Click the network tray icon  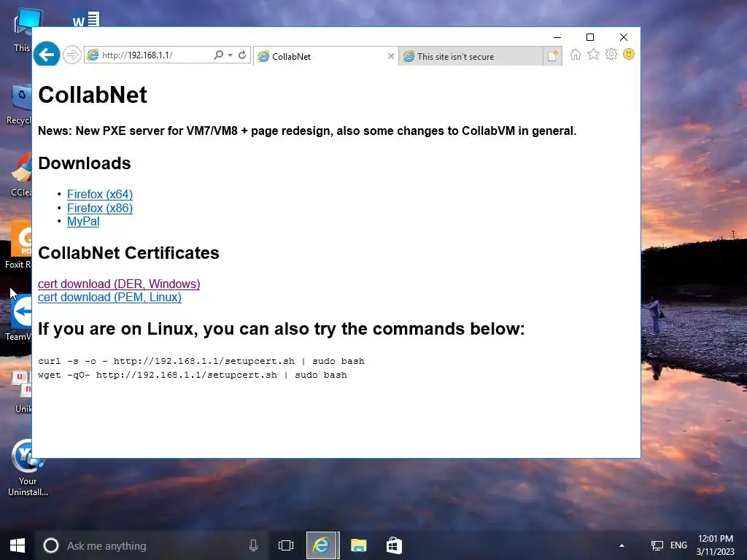click(x=657, y=545)
